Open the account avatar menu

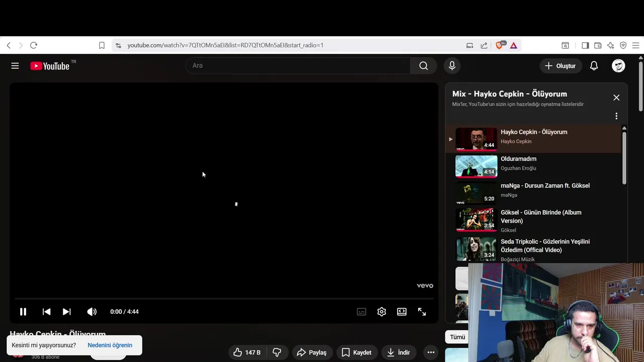[x=618, y=66]
